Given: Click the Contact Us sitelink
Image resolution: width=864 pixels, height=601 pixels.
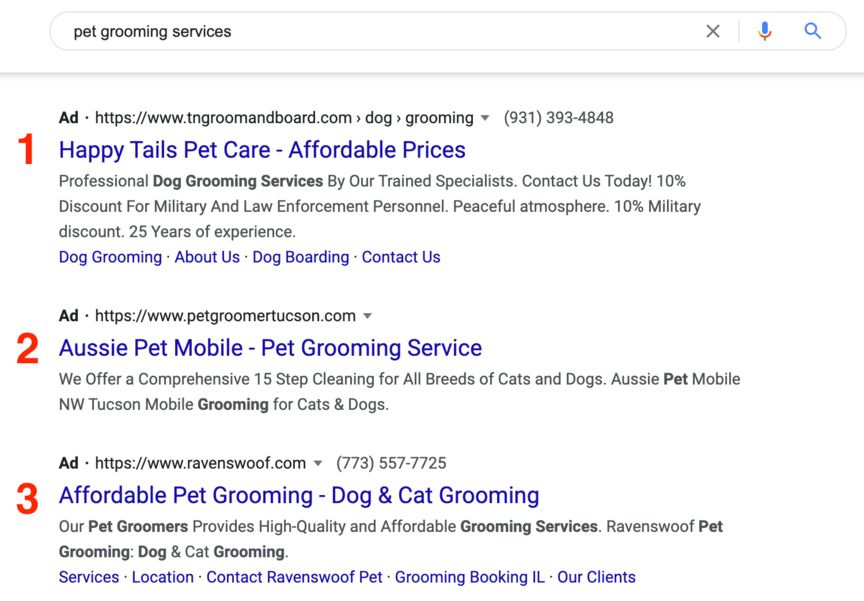Looking at the screenshot, I should (x=401, y=257).
